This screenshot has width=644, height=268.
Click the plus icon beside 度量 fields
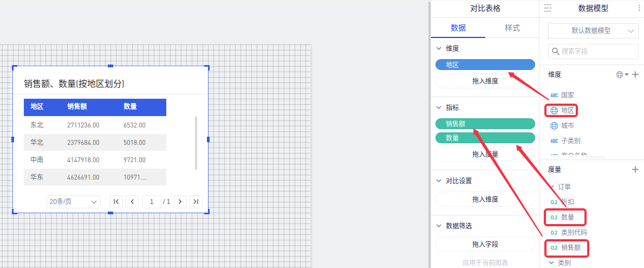(x=635, y=170)
